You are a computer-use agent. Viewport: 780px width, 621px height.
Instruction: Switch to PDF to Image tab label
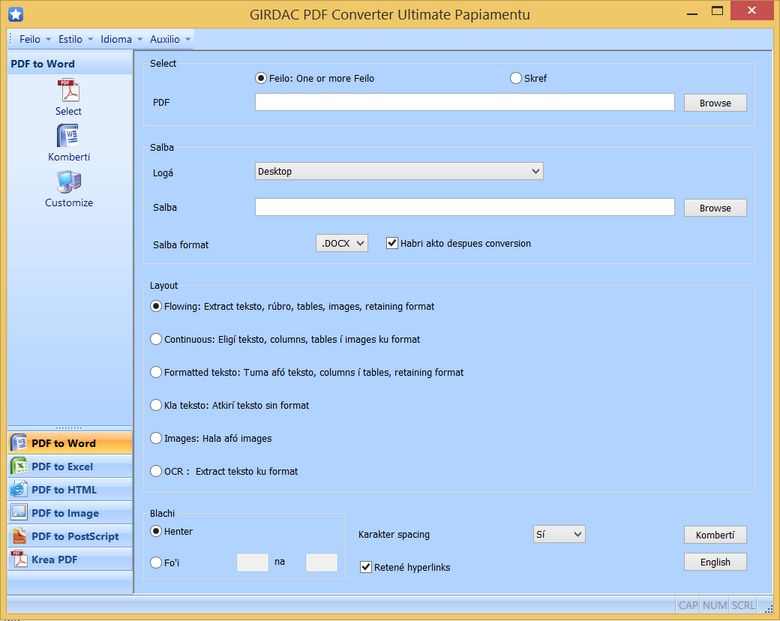[65, 514]
